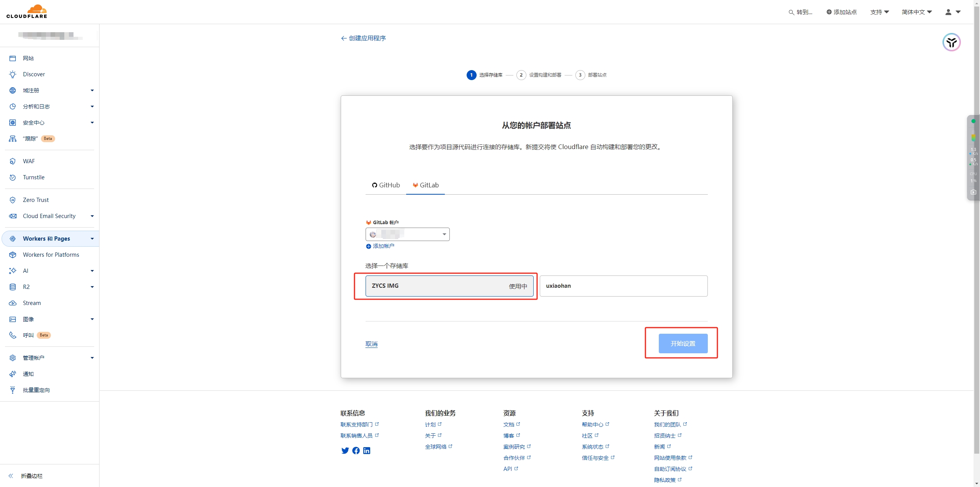Open the floating assistant icon at top right
This screenshot has height=487, width=980.
point(951,42)
